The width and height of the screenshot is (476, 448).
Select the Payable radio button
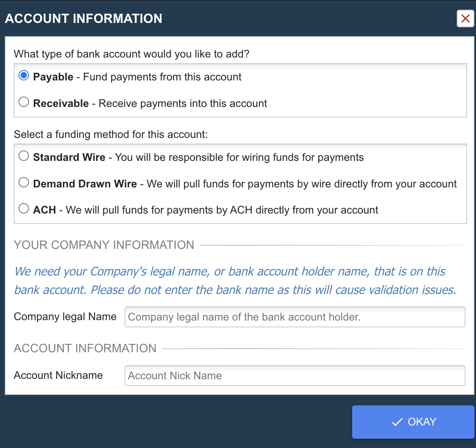[24, 76]
